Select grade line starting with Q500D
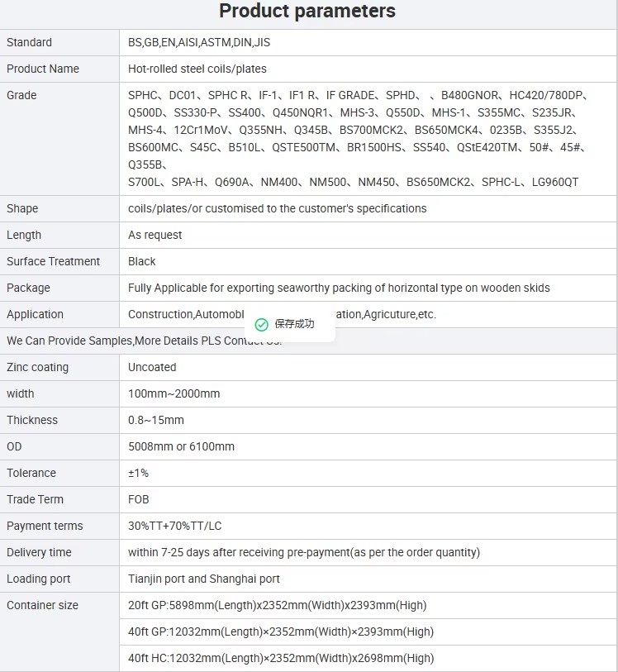 [353, 112]
